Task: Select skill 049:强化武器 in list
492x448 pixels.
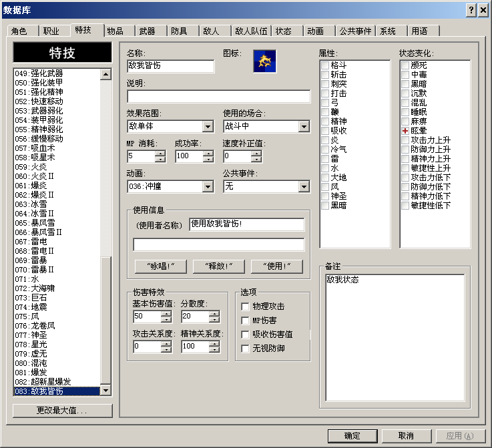Action: [x=57, y=73]
